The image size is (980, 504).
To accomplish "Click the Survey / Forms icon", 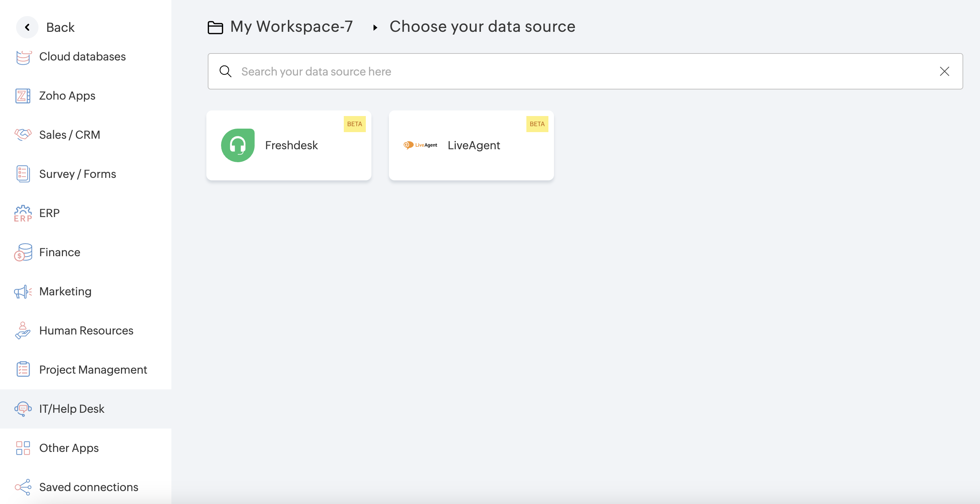I will coord(23,174).
